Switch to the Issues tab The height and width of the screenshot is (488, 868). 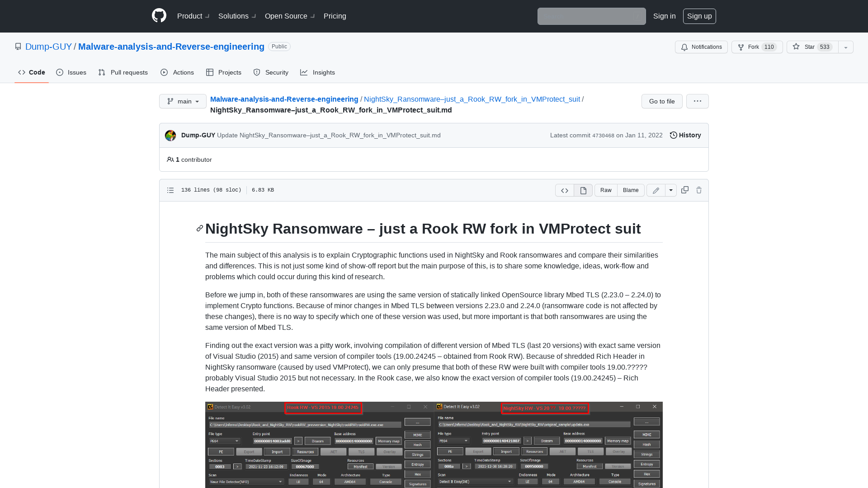tap(71, 72)
